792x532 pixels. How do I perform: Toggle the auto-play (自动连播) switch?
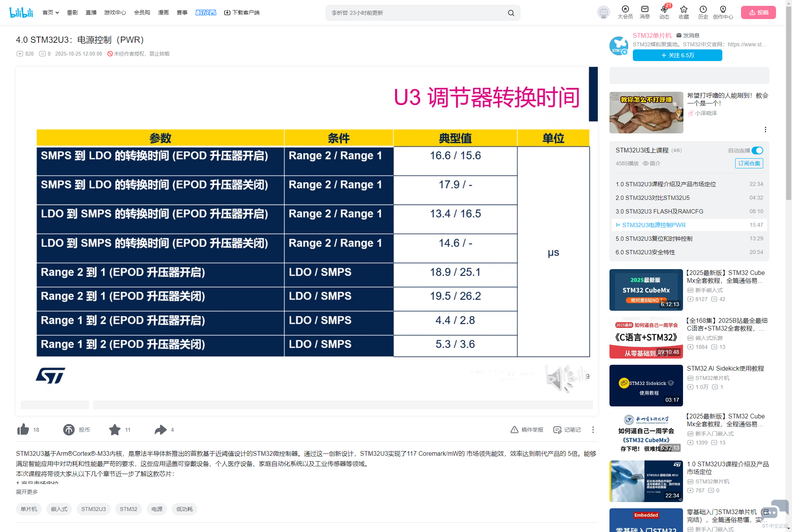[757, 150]
